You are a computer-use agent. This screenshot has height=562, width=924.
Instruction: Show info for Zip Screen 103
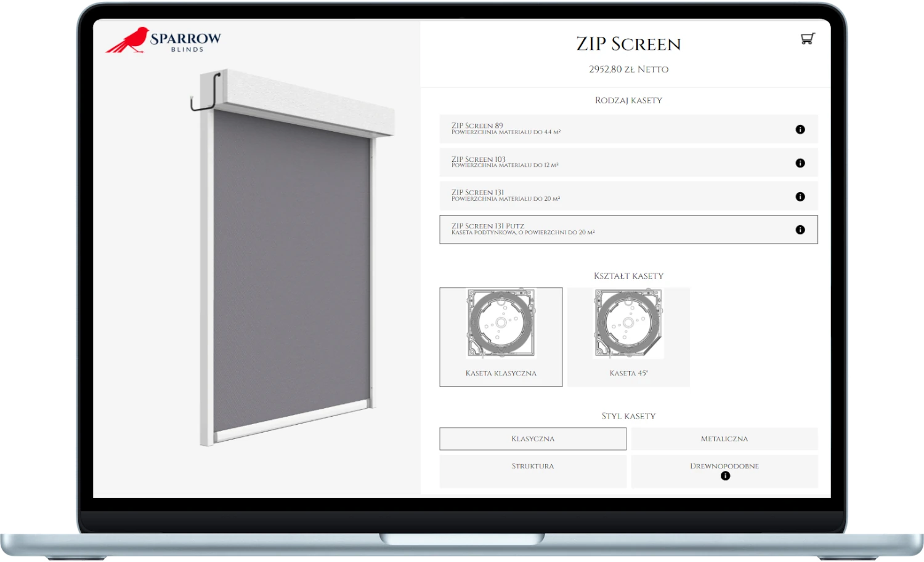tap(800, 163)
